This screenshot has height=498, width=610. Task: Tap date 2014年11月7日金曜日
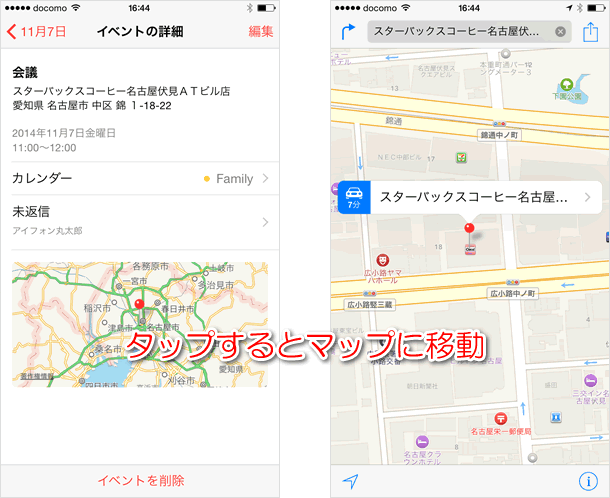click(64, 133)
